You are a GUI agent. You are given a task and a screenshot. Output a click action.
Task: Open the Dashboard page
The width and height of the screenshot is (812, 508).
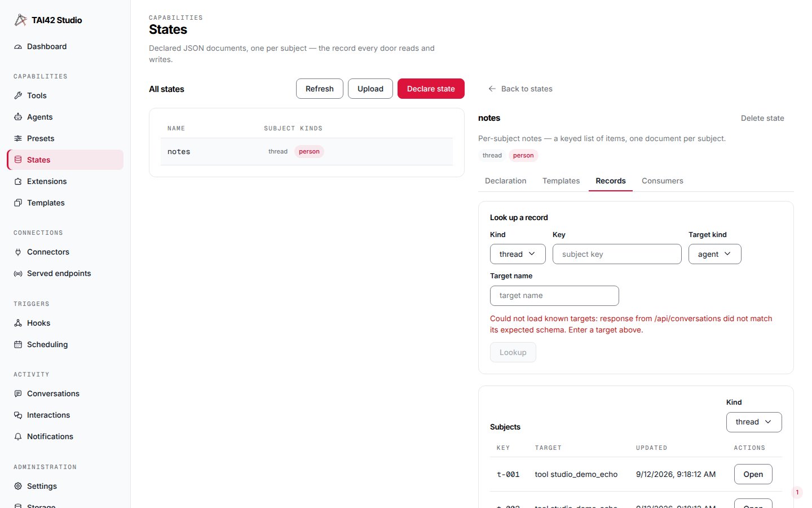[65, 47]
